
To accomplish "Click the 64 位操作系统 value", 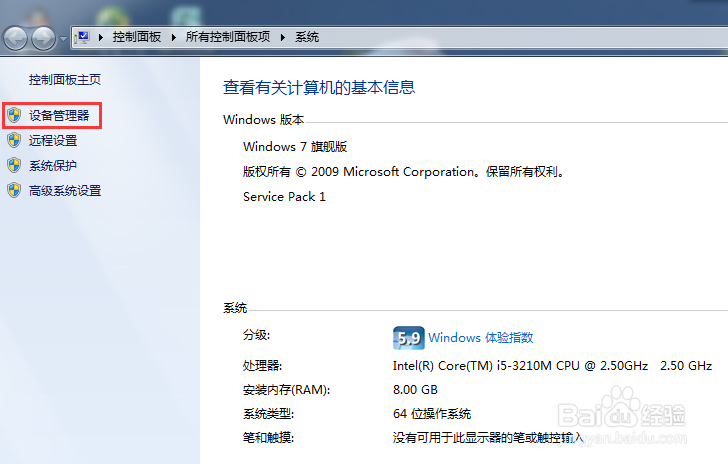I will (x=432, y=413).
